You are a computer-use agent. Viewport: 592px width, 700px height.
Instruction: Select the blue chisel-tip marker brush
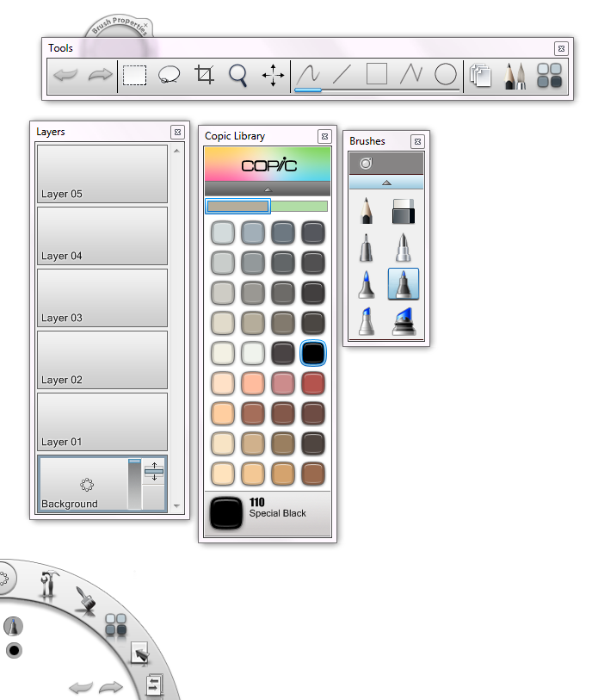367,321
